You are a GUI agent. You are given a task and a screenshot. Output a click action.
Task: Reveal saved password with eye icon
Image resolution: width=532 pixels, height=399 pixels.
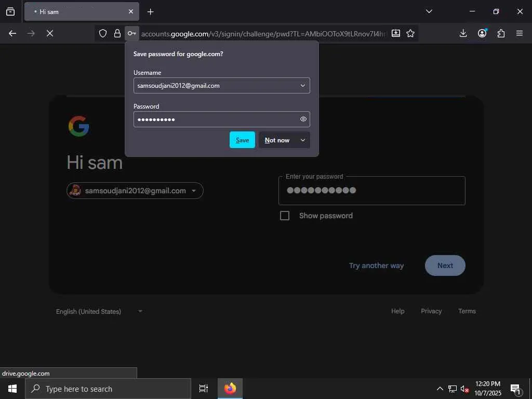click(303, 119)
